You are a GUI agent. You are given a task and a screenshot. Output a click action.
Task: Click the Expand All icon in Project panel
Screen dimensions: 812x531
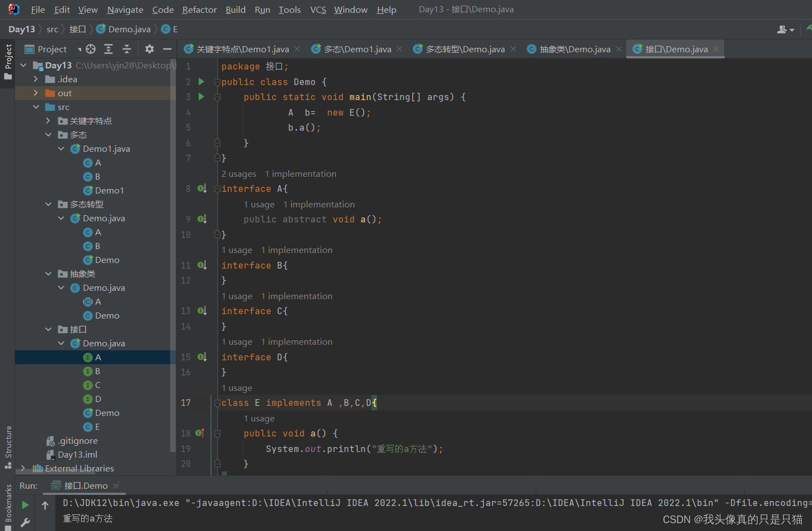tap(108, 49)
